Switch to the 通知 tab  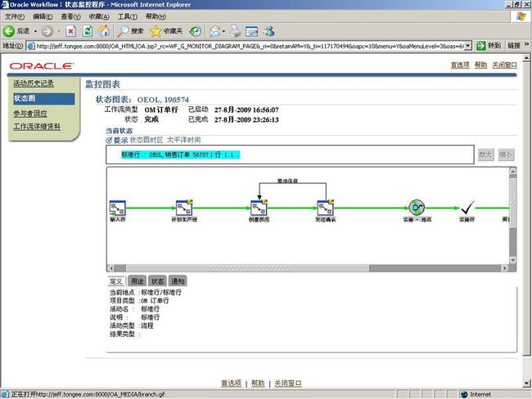click(178, 281)
